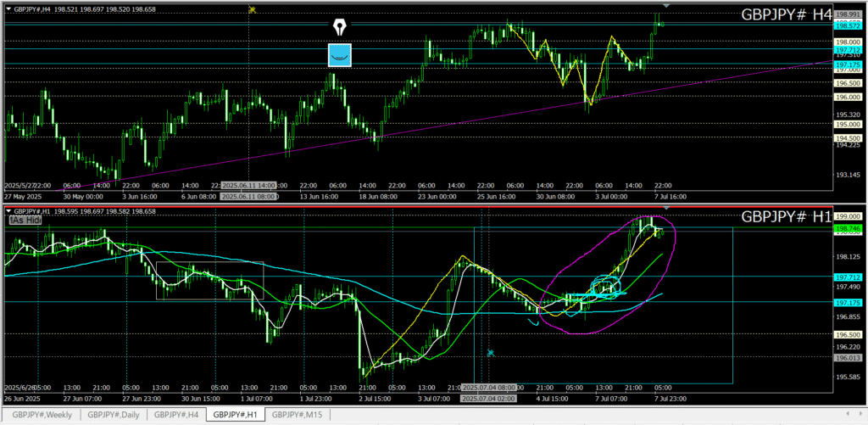The height and width of the screenshot is (425, 868).
Task: Select the GBPJPY#,M15 chart tab
Action: 298,415
